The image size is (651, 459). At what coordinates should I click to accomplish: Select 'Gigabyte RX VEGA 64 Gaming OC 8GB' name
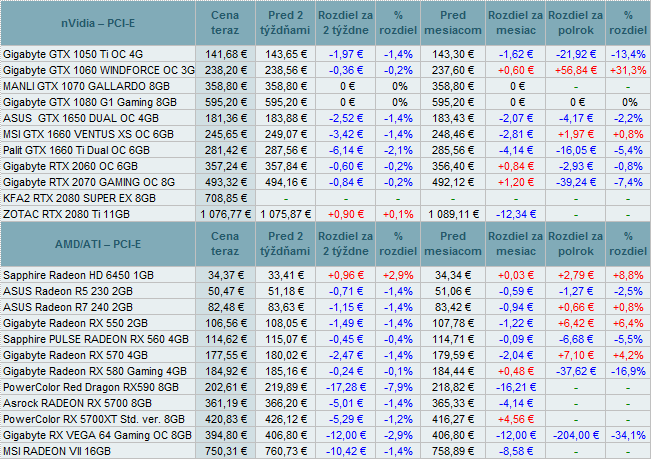click(97, 435)
